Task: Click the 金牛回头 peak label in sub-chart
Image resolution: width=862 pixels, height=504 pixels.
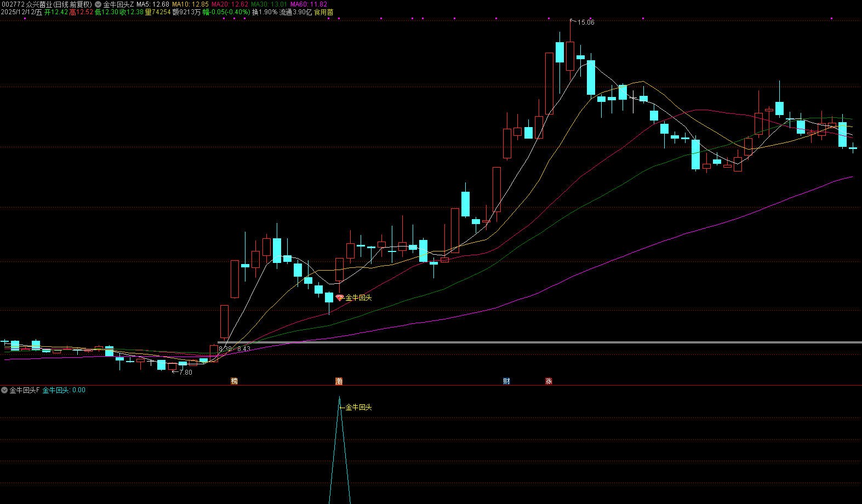Action: click(x=358, y=407)
